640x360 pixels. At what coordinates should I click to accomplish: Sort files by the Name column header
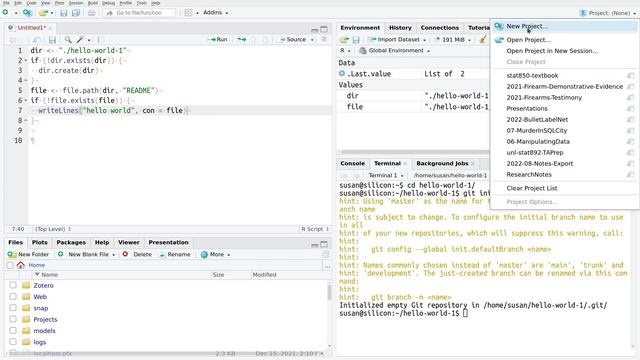[49, 275]
